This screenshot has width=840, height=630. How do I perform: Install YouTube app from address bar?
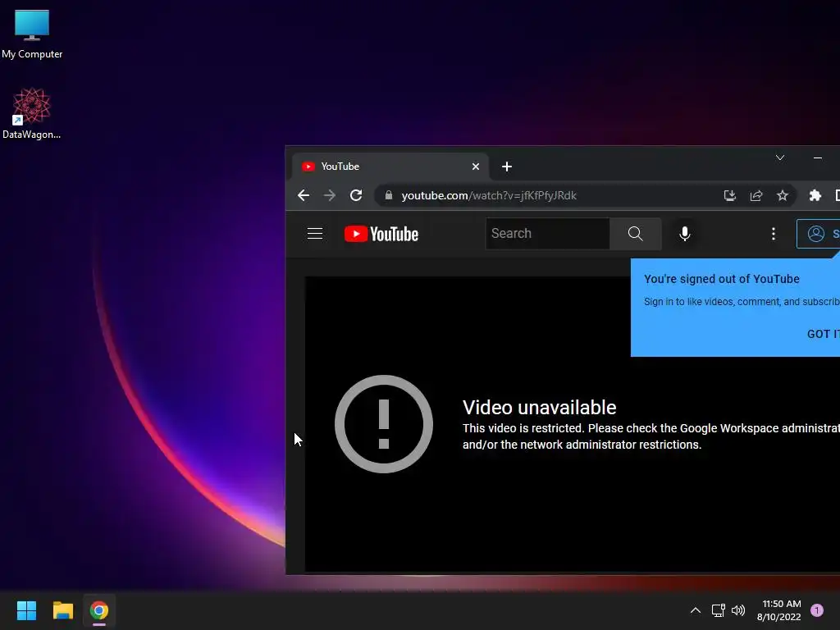pyautogui.click(x=729, y=195)
